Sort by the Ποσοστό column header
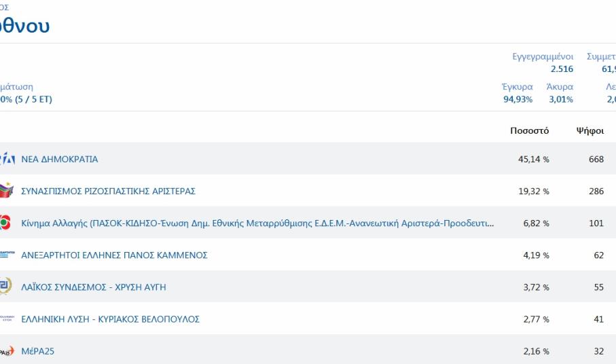The width and height of the screenshot is (616, 364). pyautogui.click(x=529, y=131)
